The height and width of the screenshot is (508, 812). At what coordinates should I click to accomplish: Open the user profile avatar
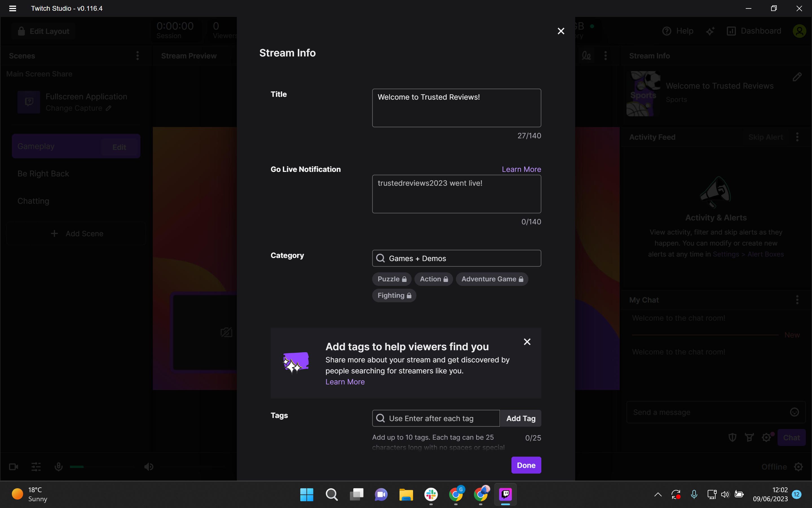(x=799, y=31)
